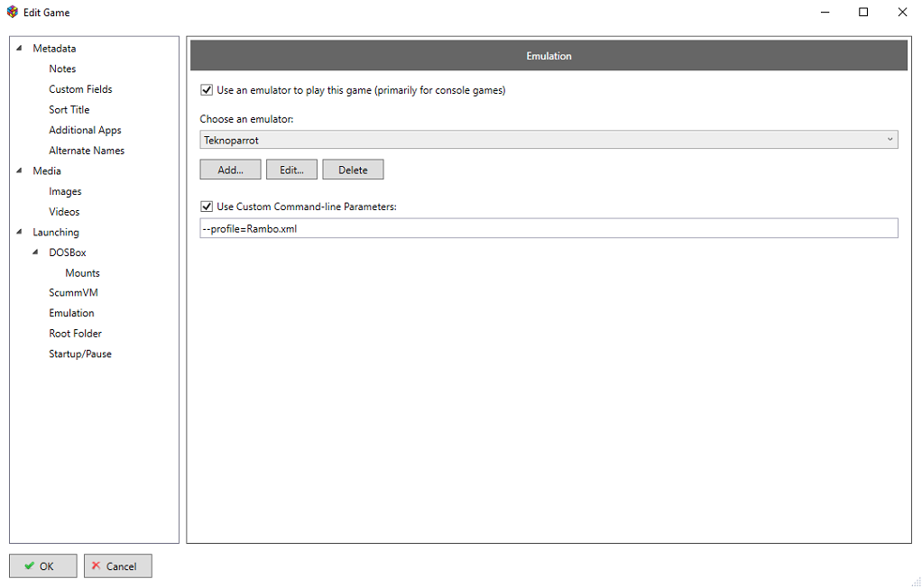Viewport: 922px width, 588px height.
Task: Open the Images page
Action: click(65, 191)
